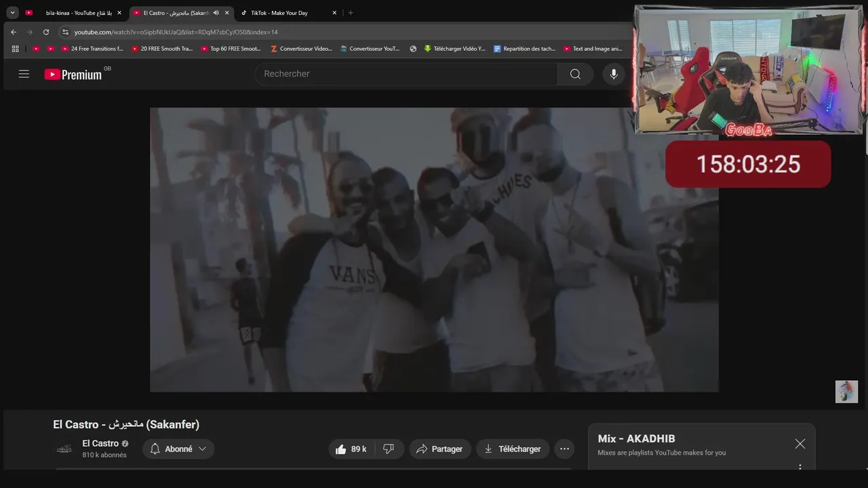The width and height of the screenshot is (868, 488).
Task: Open Text and Image ani... bookmark
Action: pyautogui.click(x=593, y=49)
